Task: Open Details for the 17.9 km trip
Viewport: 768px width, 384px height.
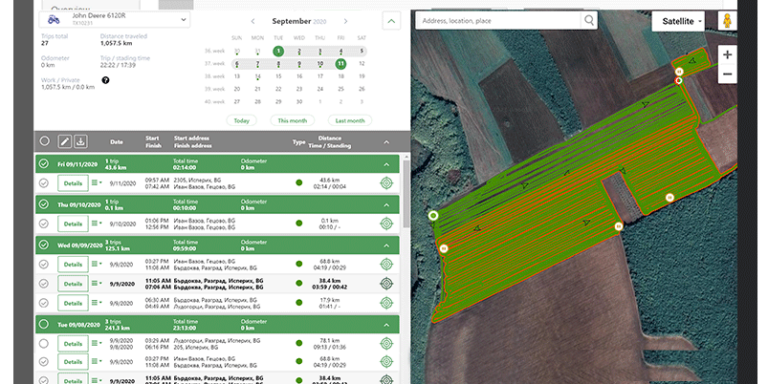Action: [x=73, y=303]
